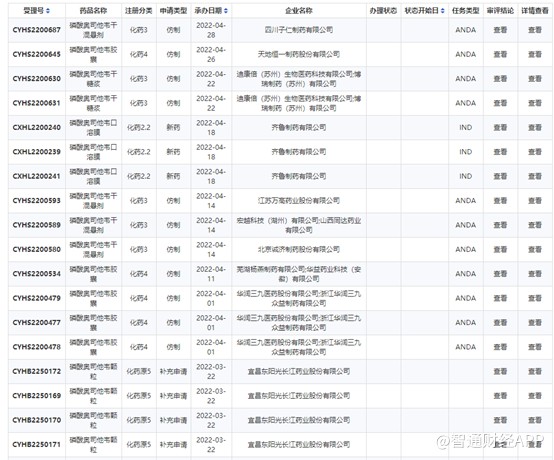
Task: View 详情查看 for CXHL2200239
Action: click(535, 152)
